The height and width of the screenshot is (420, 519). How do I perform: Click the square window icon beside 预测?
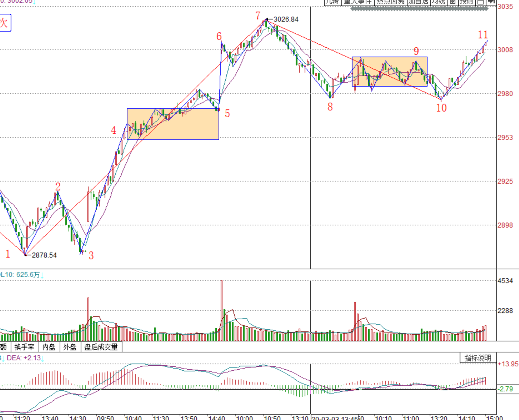coord(480,2)
